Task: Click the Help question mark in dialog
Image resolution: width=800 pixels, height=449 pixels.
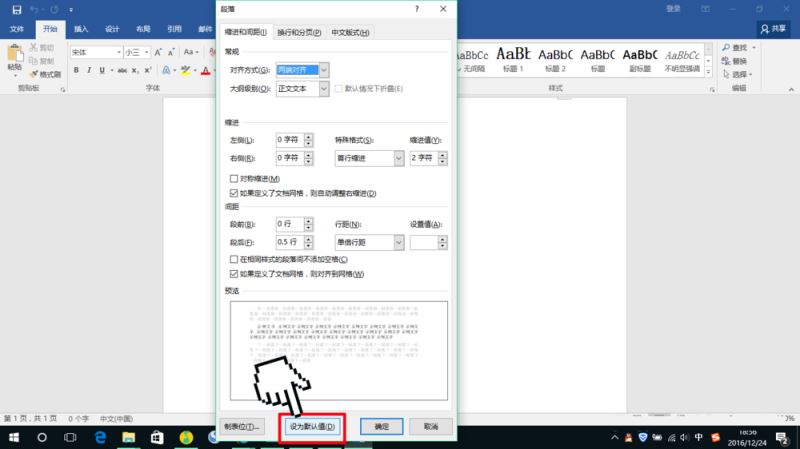Action: [417, 9]
